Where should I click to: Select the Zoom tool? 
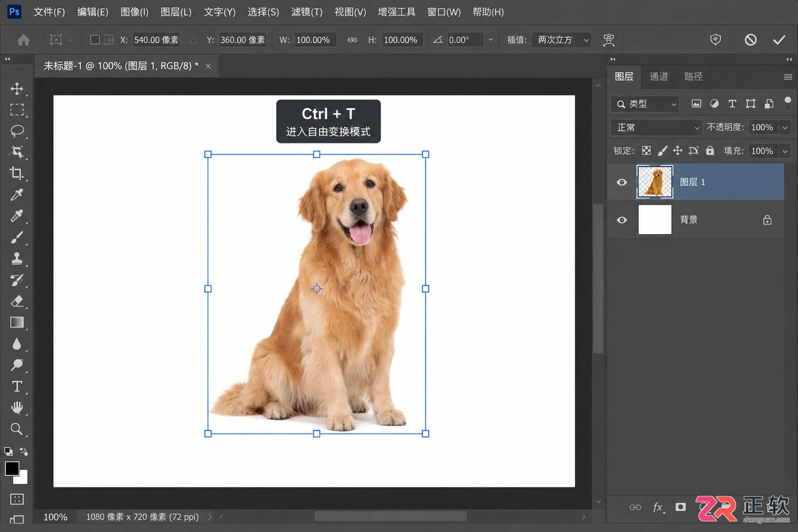17,429
